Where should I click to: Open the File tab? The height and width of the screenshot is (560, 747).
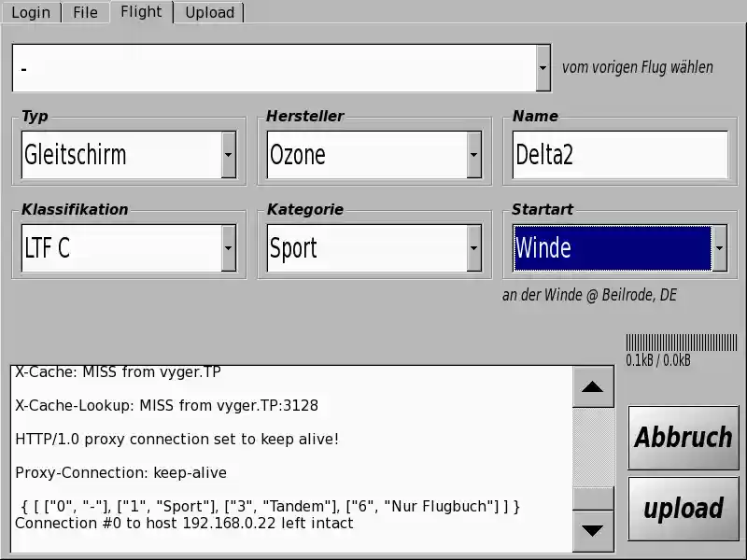[85, 12]
